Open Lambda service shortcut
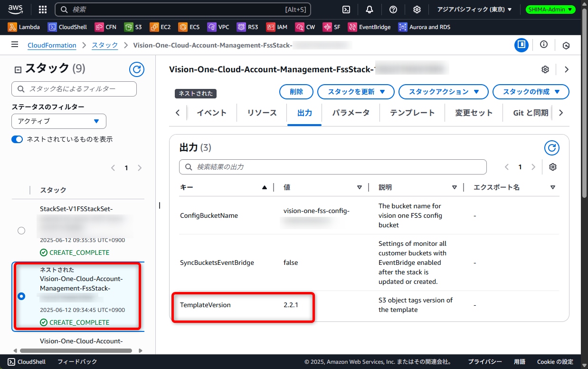The height and width of the screenshot is (369, 588). 24,27
